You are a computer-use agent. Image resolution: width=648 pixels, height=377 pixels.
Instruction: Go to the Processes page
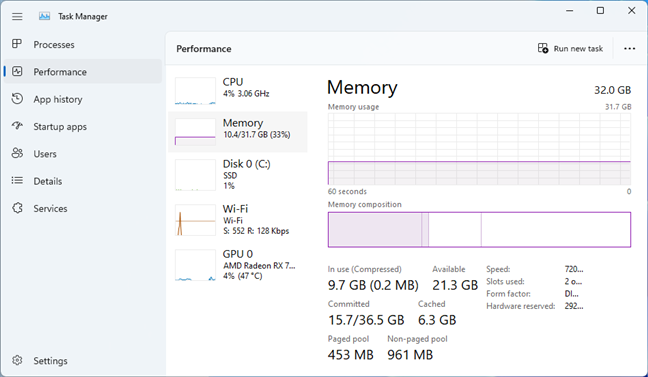[x=83, y=44]
